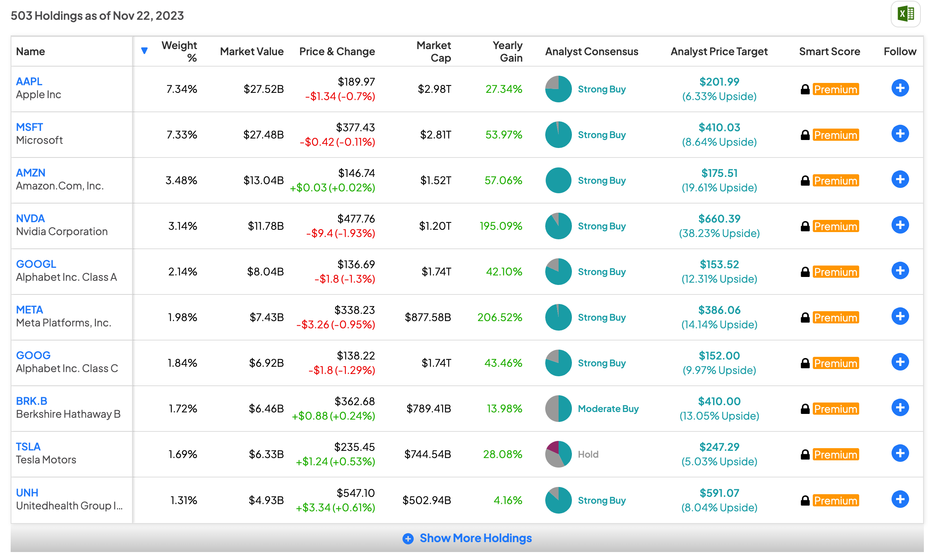Viewport: 933px width, 560px height.
Task: Open NVDA ticker link
Action: point(30,218)
